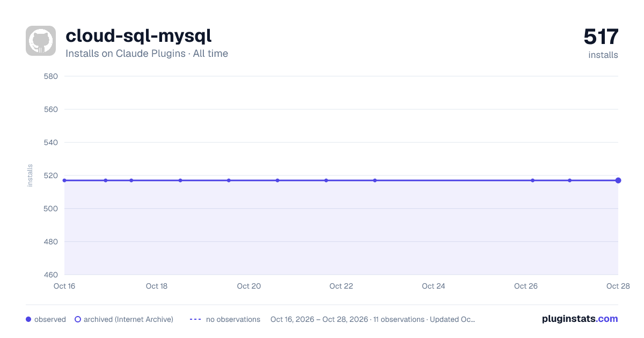Image resolution: width=644 pixels, height=338 pixels.
Task: Open the pluginstats.com link
Action: coord(580,319)
